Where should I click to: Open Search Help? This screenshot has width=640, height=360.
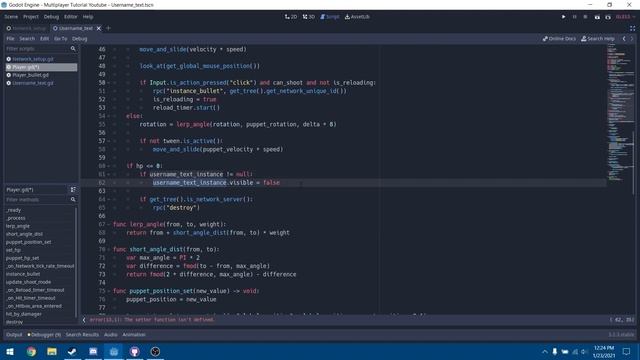[598, 39]
